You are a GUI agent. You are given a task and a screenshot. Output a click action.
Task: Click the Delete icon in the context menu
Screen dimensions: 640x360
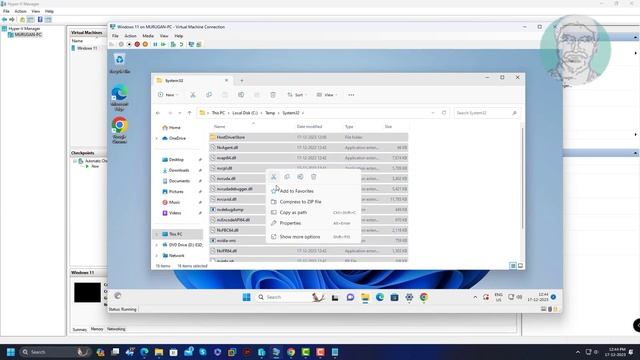[x=313, y=177]
